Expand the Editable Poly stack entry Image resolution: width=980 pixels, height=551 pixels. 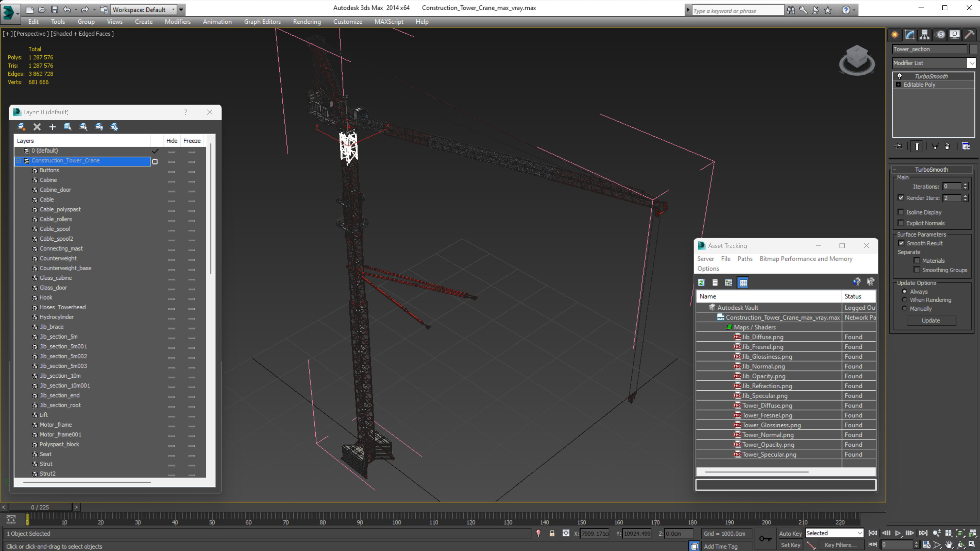tap(899, 84)
